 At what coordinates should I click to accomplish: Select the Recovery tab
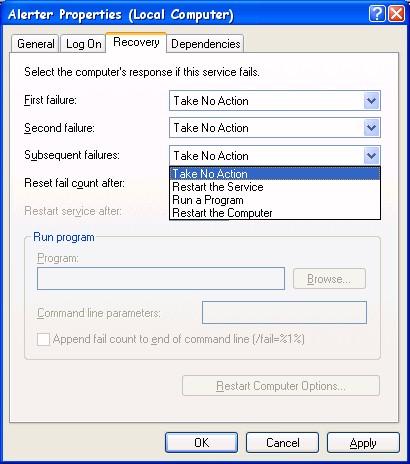pyautogui.click(x=136, y=42)
